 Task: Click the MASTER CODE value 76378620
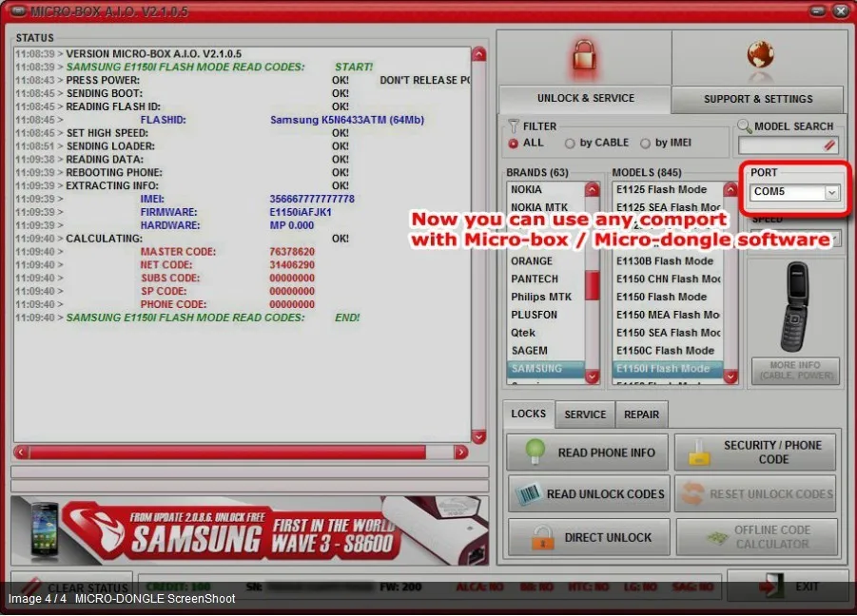click(x=292, y=252)
